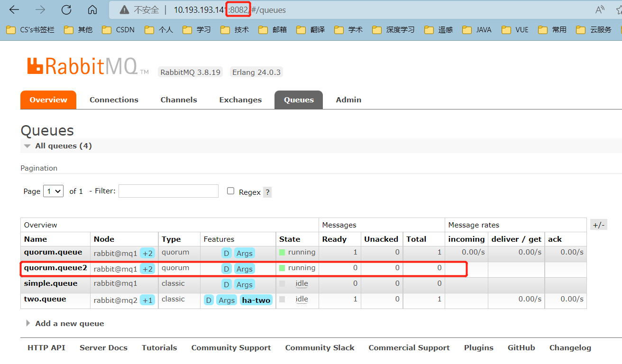Open the 翻译 bookmark folder
622x364 pixels.
[311, 30]
